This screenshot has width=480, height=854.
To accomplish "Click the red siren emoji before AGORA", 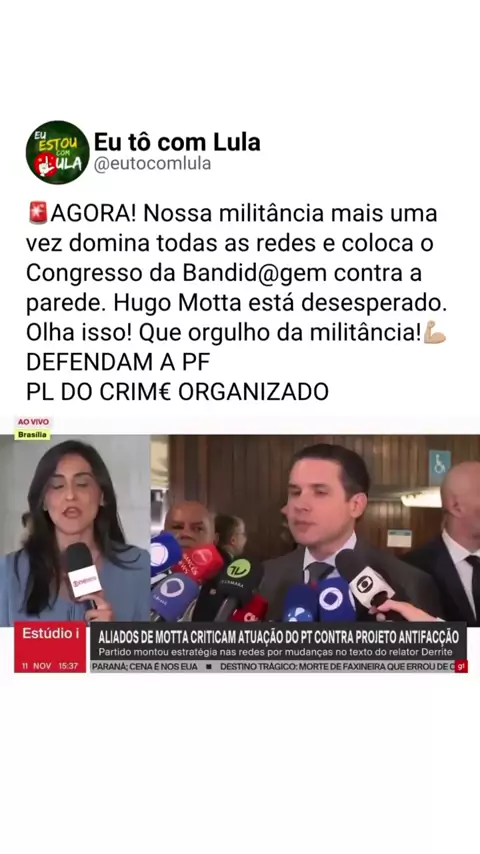I will (x=38, y=213).
